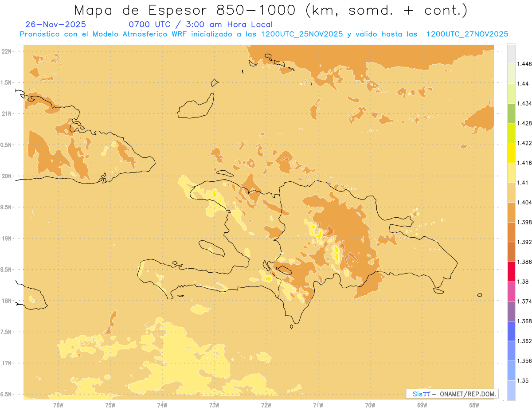
Task: Click the legend value "1.38"
Action: pyautogui.click(x=523, y=282)
